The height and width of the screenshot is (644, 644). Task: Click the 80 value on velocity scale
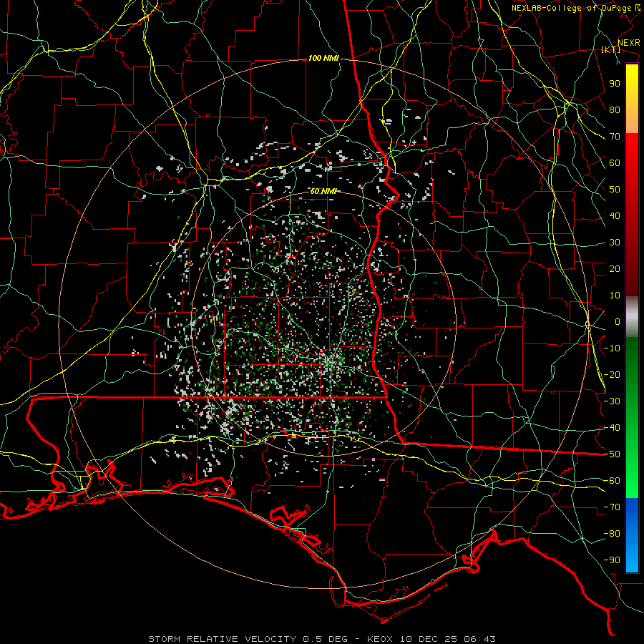click(615, 109)
